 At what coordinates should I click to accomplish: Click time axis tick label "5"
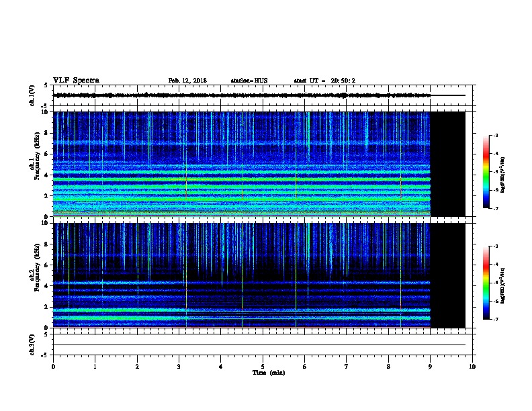click(263, 366)
